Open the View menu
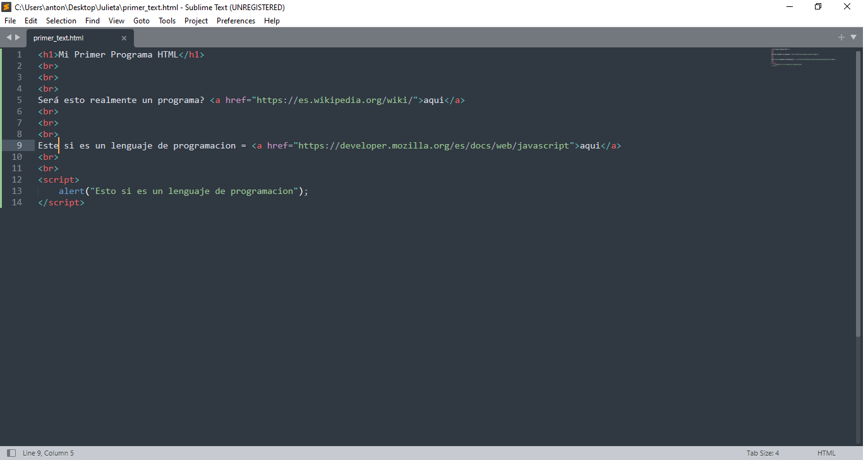Screen dimensions: 868x460 116,21
